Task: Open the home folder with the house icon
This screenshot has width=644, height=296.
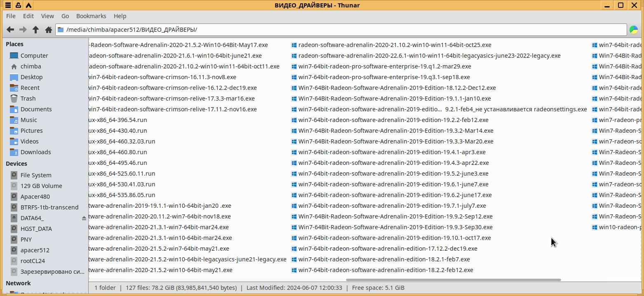Action: click(x=48, y=30)
